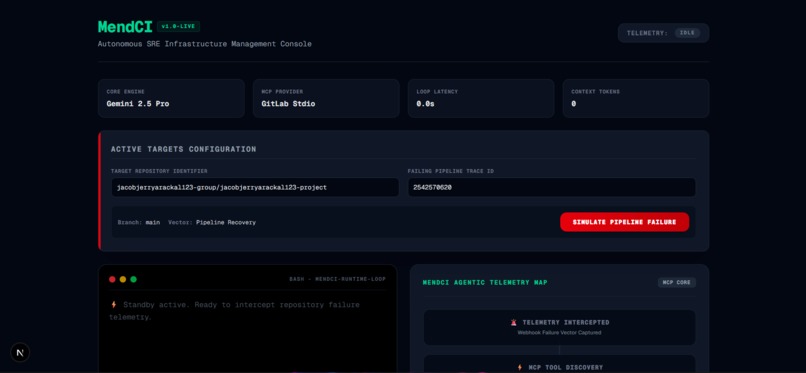Click the Next.js dev tools logo badge
The image size is (806, 373).
click(x=20, y=352)
